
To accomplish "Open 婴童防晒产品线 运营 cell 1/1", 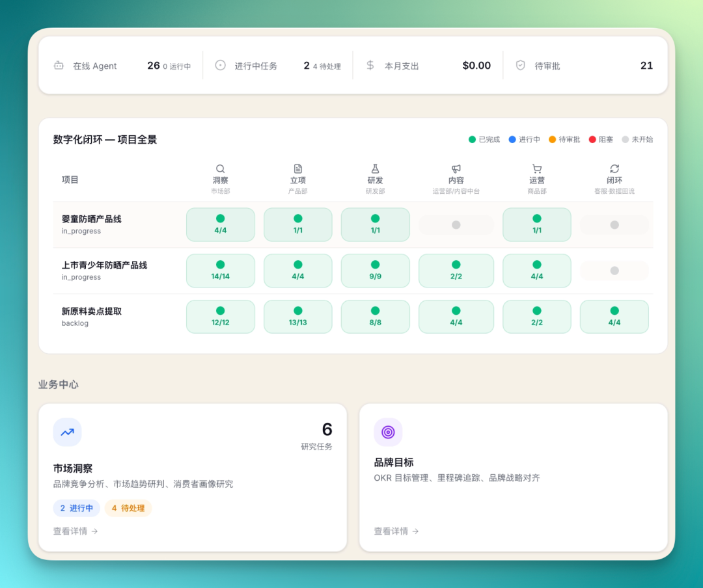I will 536,224.
